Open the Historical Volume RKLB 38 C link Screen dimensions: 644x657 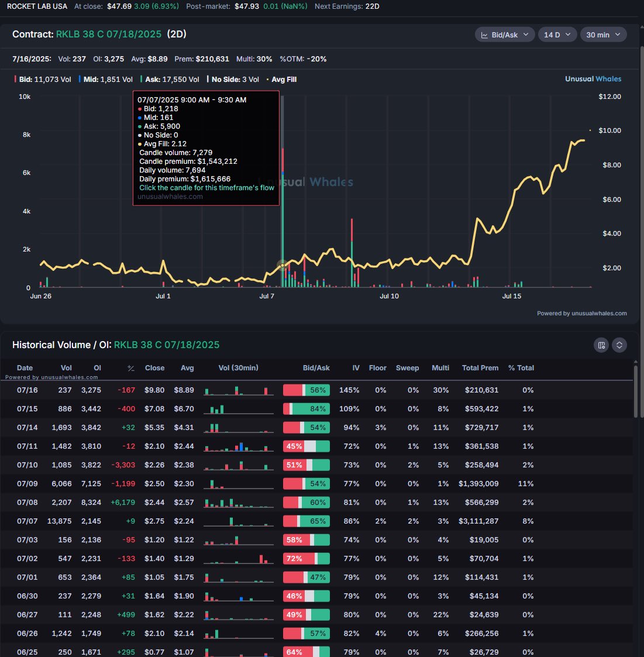pyautogui.click(x=166, y=345)
